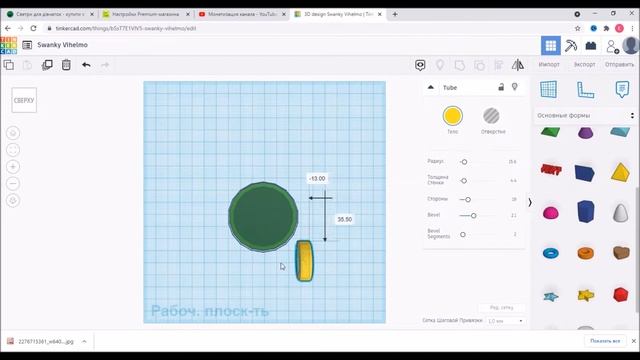Viewport: 640px width, 360px height.
Task: Fit all in view button
Action: click(x=13, y=150)
